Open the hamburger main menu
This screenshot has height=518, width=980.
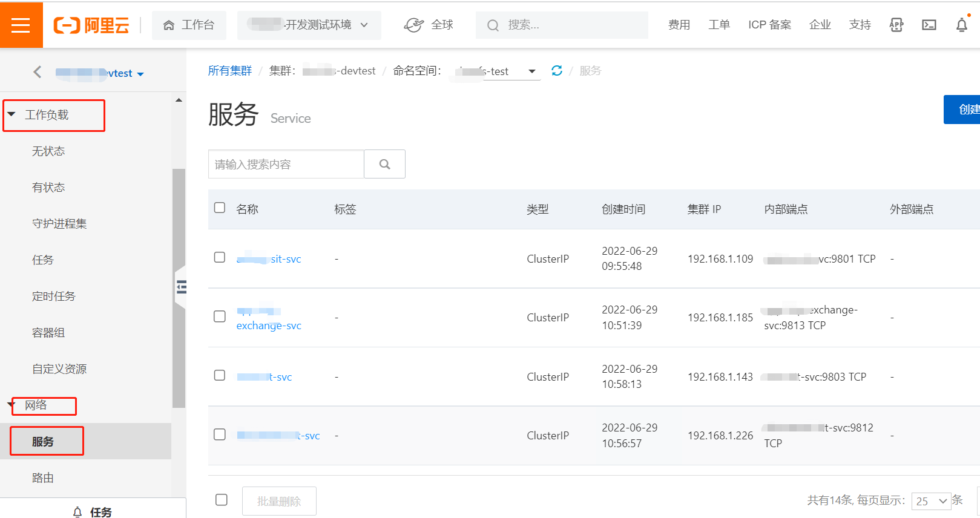pyautogui.click(x=21, y=25)
